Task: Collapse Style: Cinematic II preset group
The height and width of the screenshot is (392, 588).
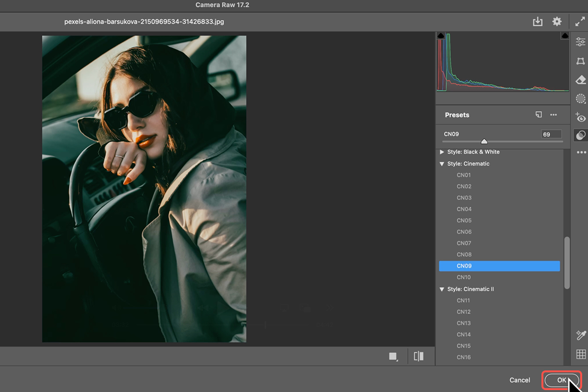Action: click(442, 289)
